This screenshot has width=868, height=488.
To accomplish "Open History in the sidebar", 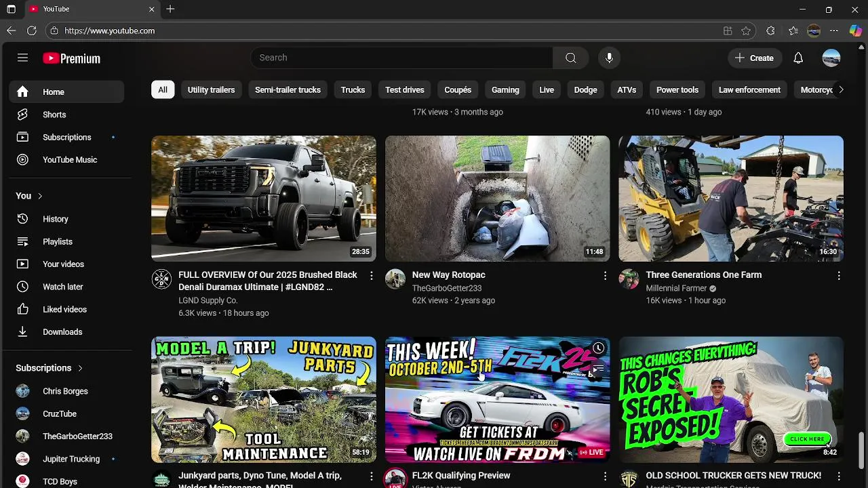I will 66,219.
